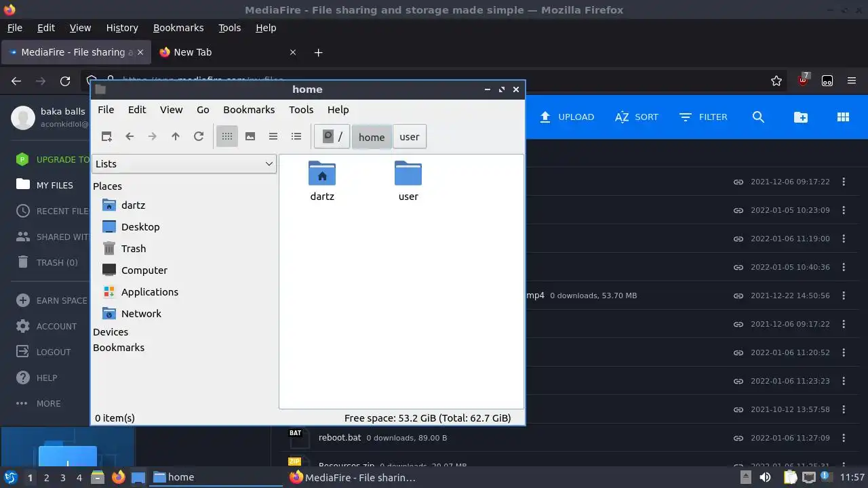
Task: Close the New Tab browser tab
Action: click(293, 52)
